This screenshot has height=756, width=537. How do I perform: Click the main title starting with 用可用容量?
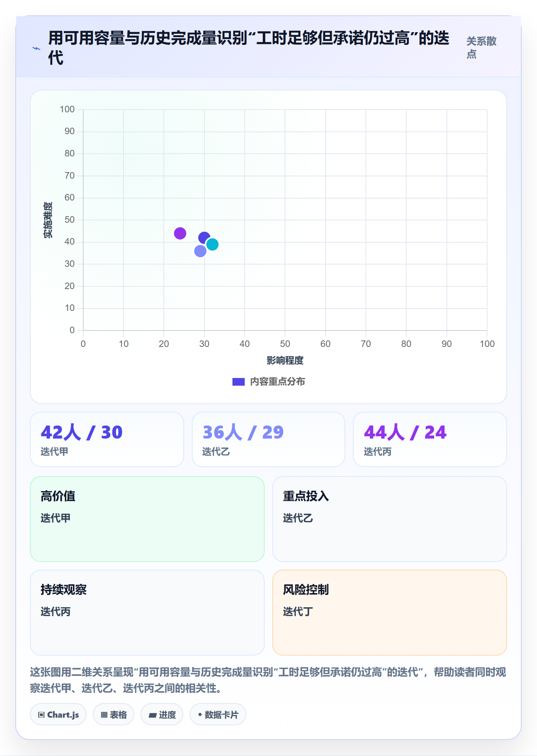[x=249, y=48]
